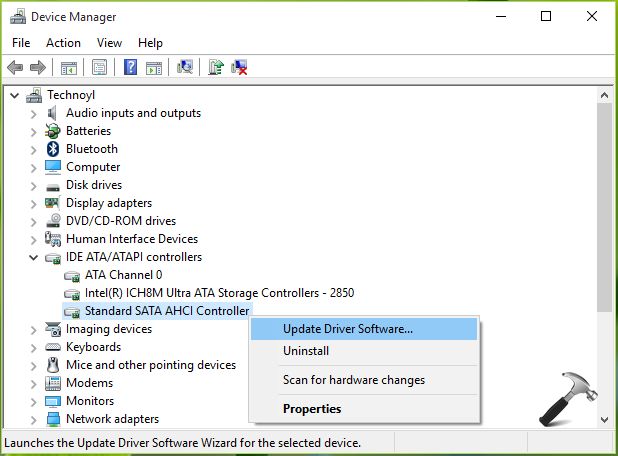Image resolution: width=618 pixels, height=456 pixels.
Task: Open the File menu
Action: point(21,43)
